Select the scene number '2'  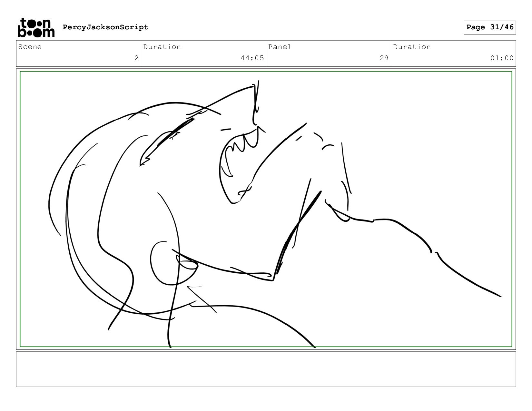tap(136, 58)
